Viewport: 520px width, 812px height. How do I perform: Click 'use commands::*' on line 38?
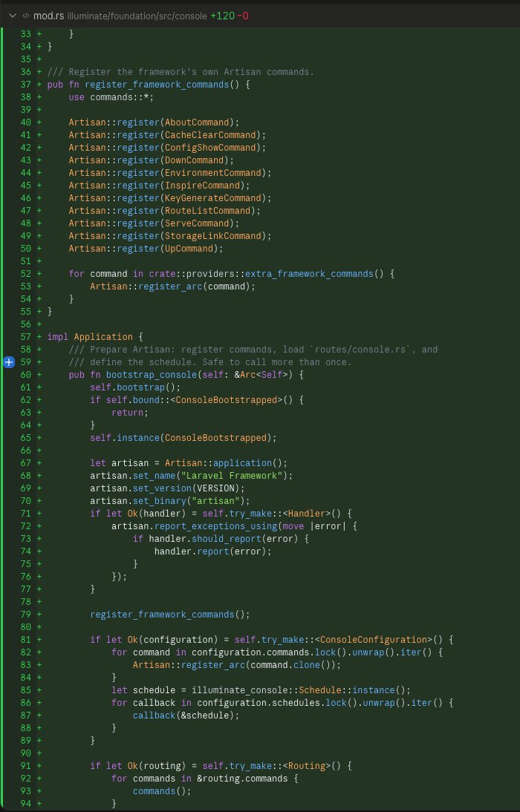(111, 96)
